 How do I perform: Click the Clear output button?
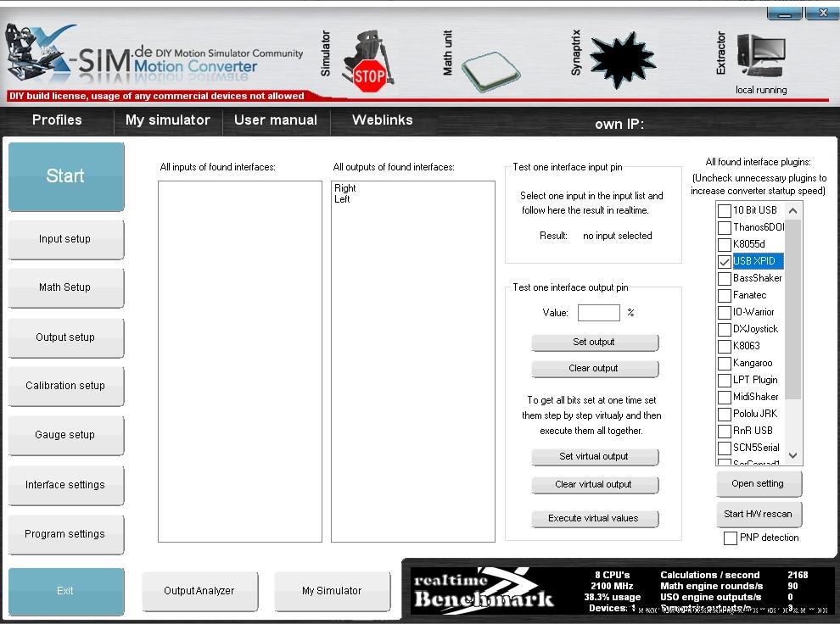pos(595,369)
